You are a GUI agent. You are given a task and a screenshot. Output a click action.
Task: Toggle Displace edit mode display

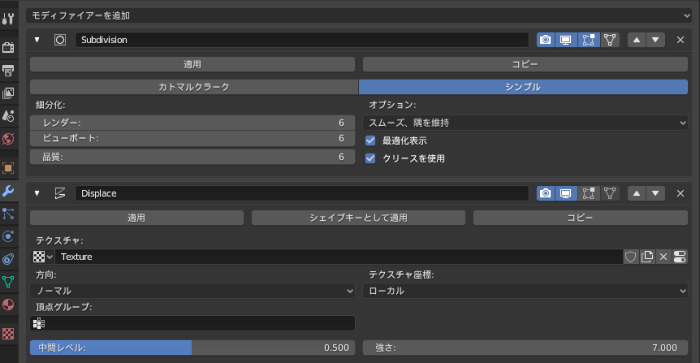click(x=588, y=193)
